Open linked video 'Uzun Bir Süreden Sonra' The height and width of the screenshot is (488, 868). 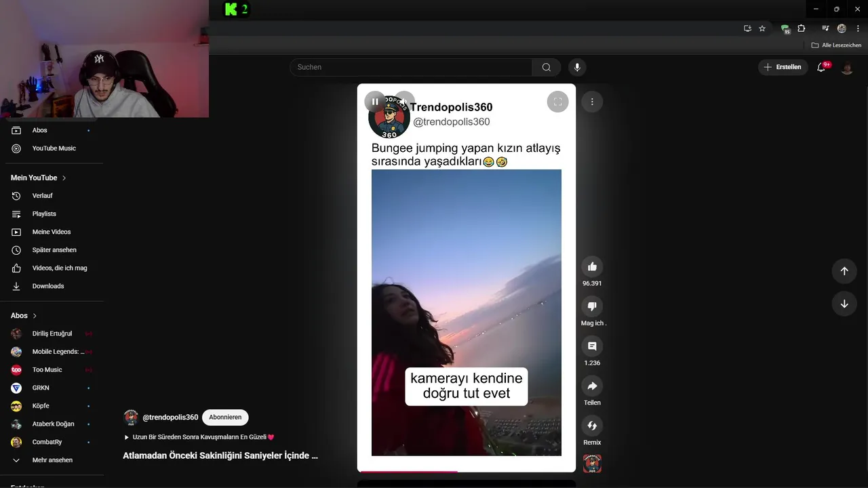click(199, 437)
